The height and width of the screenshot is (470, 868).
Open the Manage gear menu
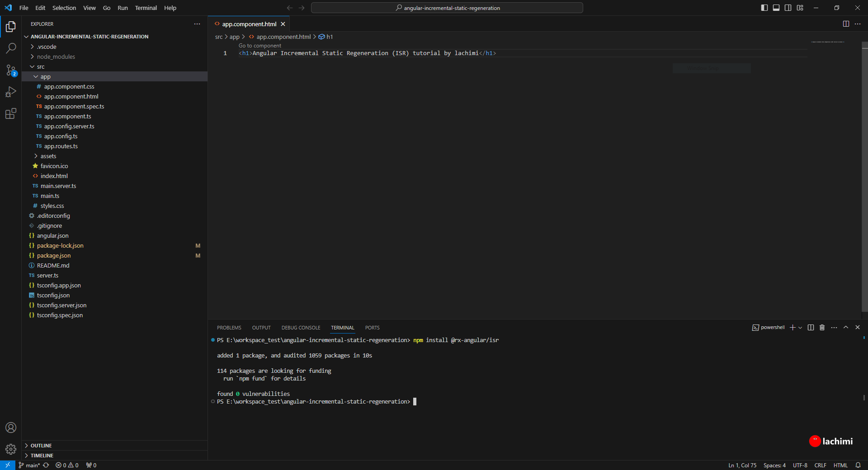click(x=11, y=449)
